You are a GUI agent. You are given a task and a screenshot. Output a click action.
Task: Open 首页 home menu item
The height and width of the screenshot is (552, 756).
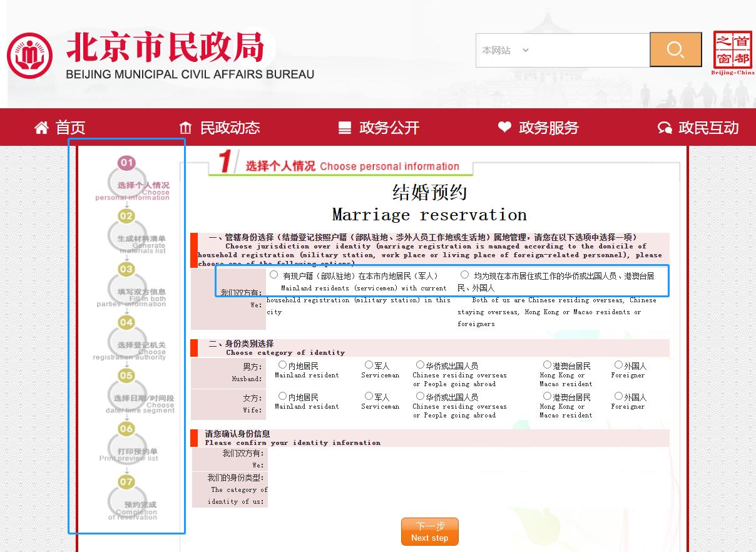click(60, 128)
